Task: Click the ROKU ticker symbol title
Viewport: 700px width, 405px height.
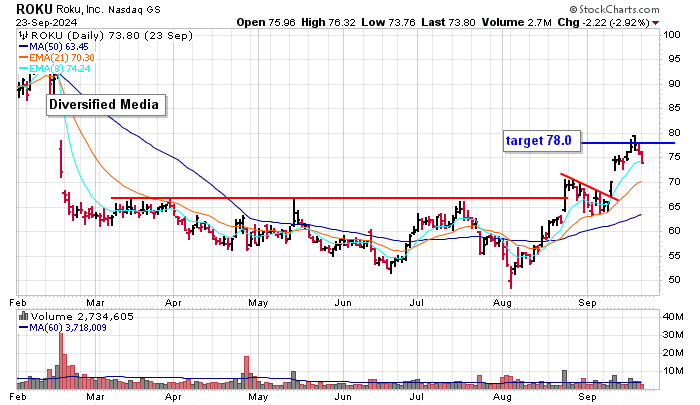Action: 34,8
